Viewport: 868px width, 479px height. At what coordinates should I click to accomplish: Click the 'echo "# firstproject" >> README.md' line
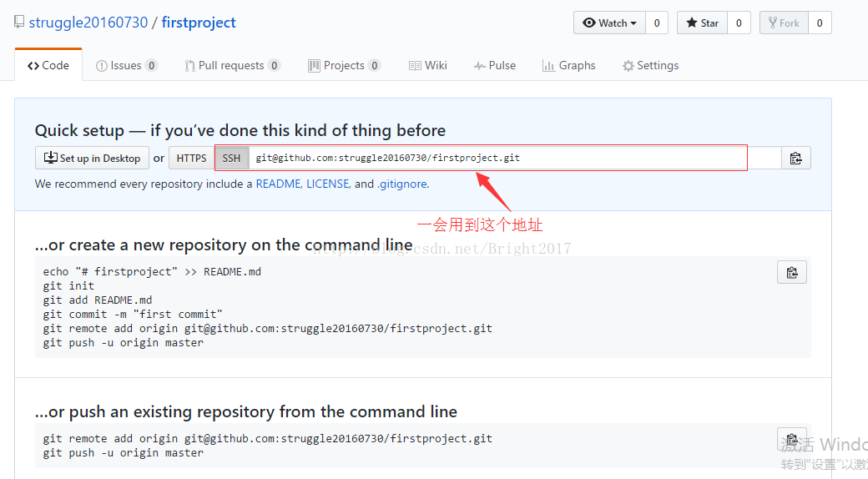tap(152, 271)
